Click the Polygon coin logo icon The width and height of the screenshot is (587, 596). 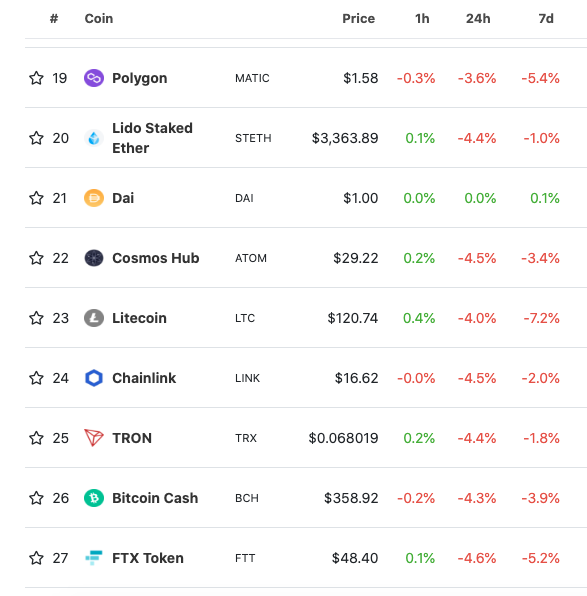(x=94, y=78)
